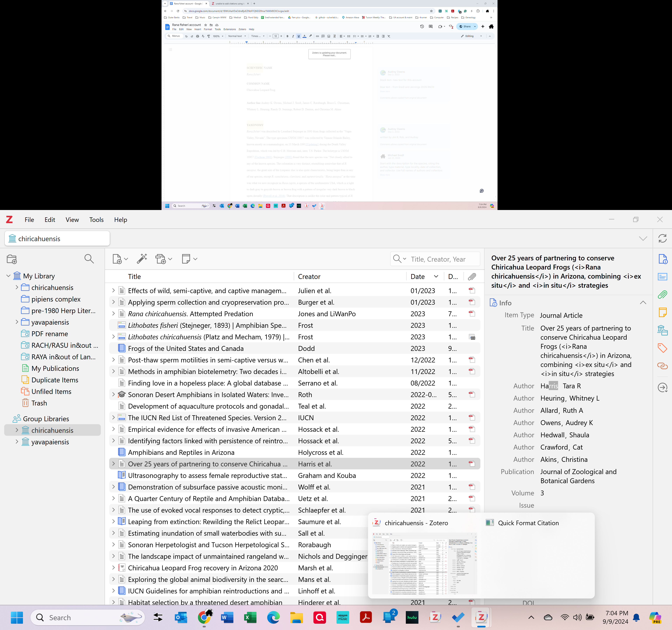Image resolution: width=672 pixels, height=630 pixels.
Task: Open the Tools menu
Action: point(96,220)
